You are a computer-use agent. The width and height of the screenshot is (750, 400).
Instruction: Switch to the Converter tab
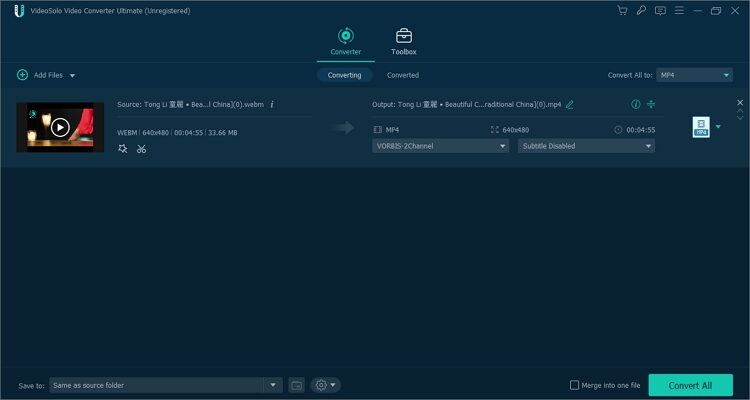tap(345, 42)
